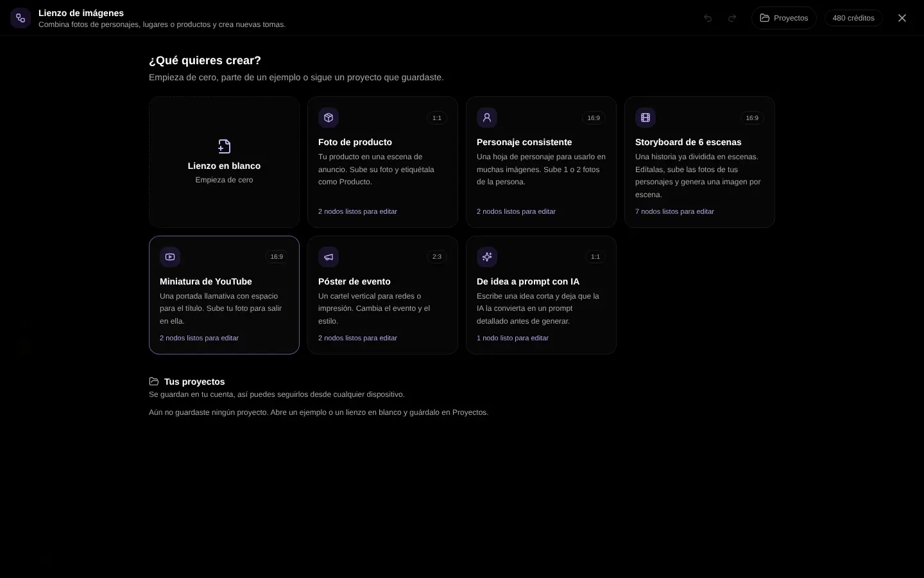The image size is (924, 578).
Task: Click the 'Empieza de cero' subtitle in blank card
Action: pos(224,180)
